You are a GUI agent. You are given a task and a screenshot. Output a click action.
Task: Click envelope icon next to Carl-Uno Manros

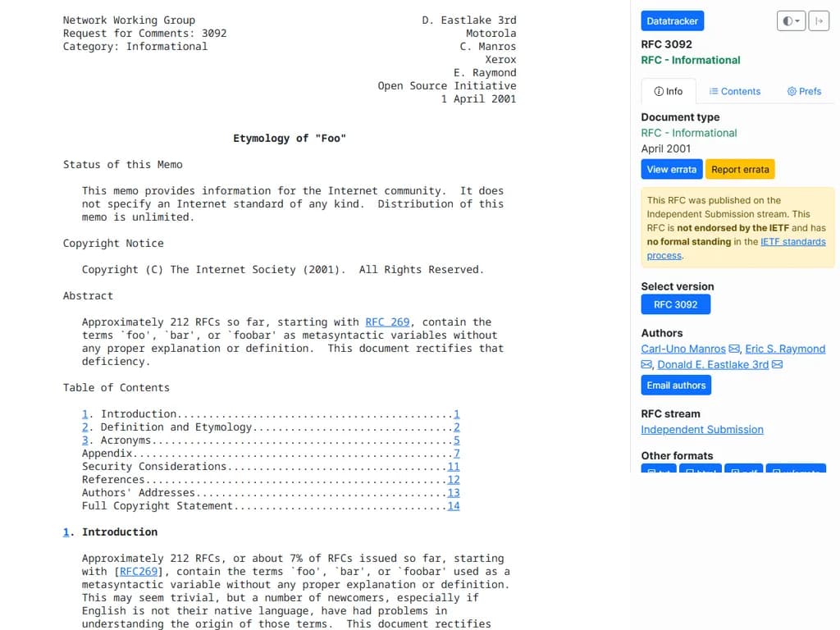point(735,349)
